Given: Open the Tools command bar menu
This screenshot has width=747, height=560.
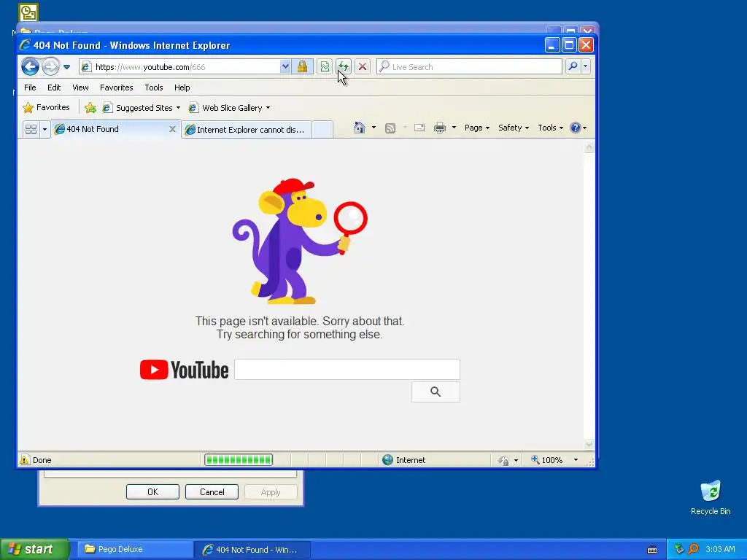Looking at the screenshot, I should click(x=550, y=128).
